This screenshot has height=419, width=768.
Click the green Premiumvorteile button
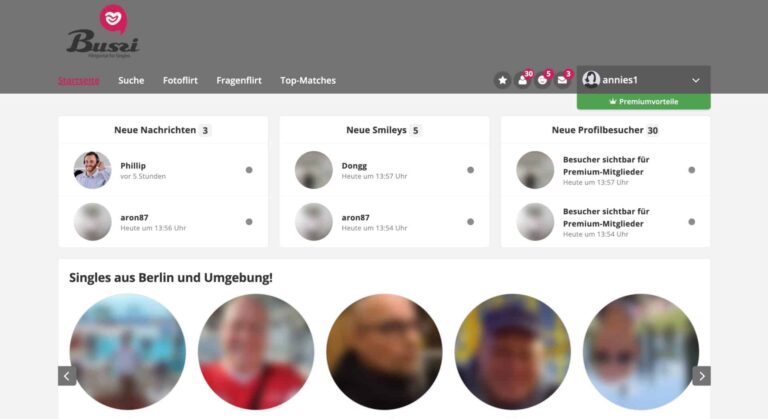(x=644, y=101)
